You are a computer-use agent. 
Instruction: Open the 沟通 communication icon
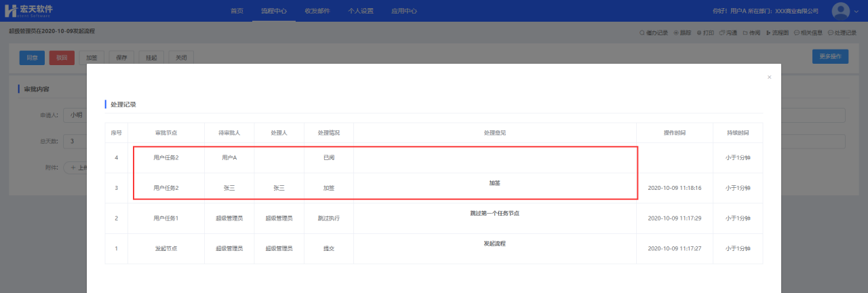point(722,33)
